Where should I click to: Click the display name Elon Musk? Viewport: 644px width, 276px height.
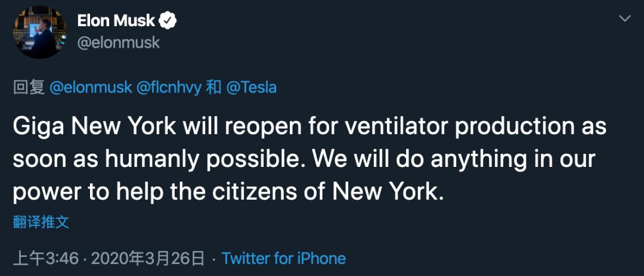tap(116, 21)
